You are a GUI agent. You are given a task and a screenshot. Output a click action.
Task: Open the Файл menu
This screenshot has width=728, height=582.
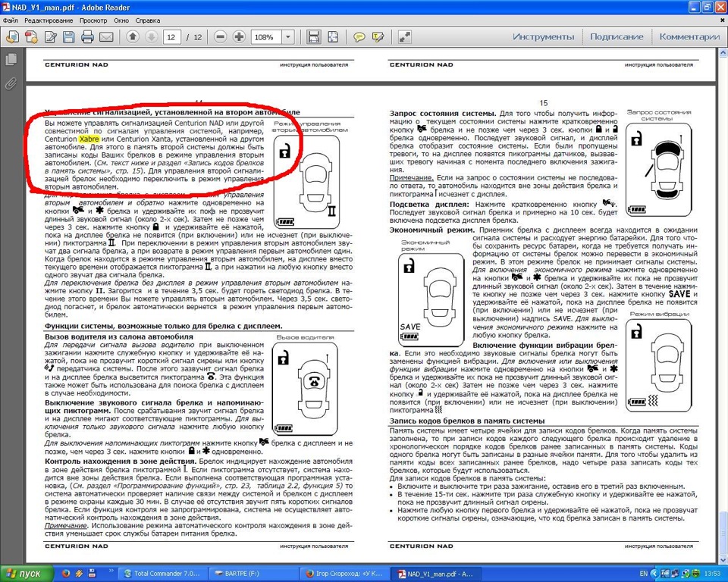click(10, 20)
